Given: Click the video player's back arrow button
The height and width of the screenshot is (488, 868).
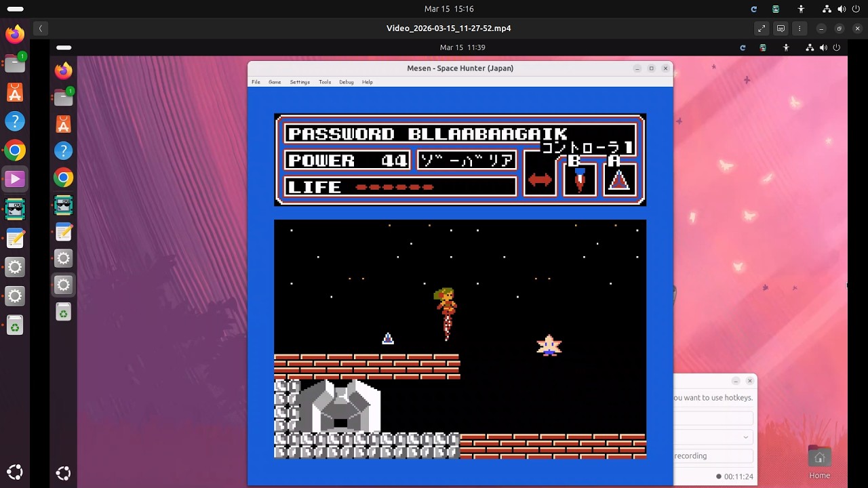Looking at the screenshot, I should click(x=41, y=28).
